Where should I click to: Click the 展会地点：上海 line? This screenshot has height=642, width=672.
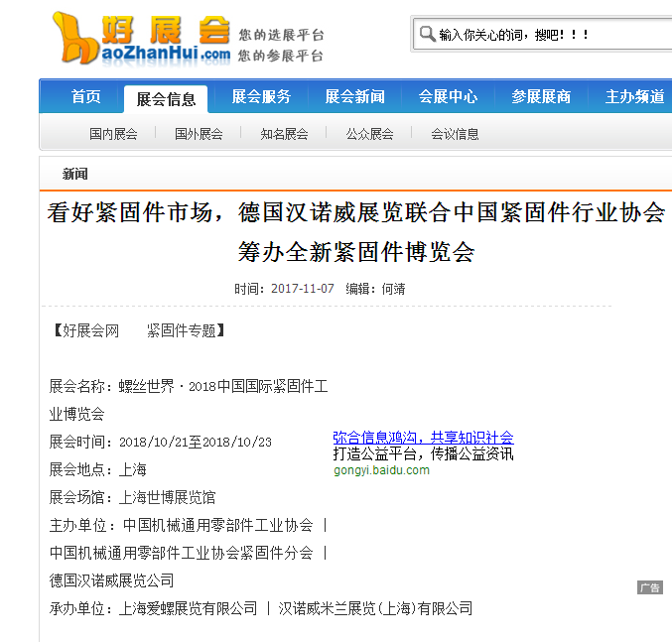tap(97, 469)
